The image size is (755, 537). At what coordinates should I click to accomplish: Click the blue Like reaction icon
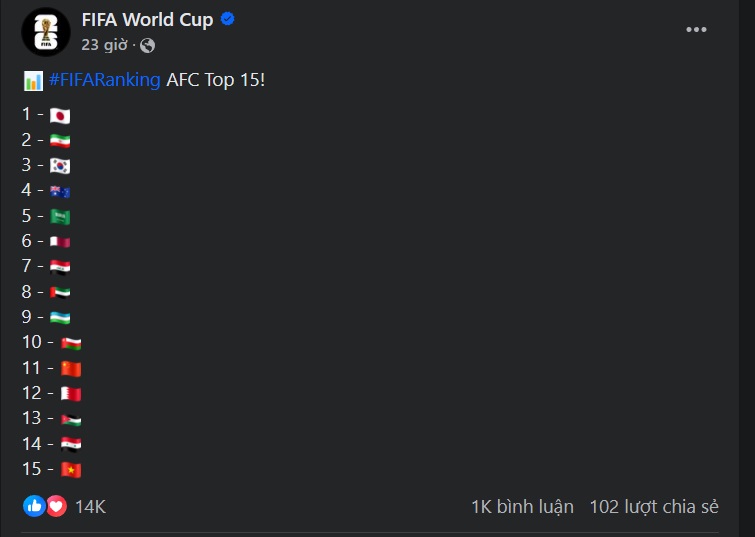coord(34,506)
